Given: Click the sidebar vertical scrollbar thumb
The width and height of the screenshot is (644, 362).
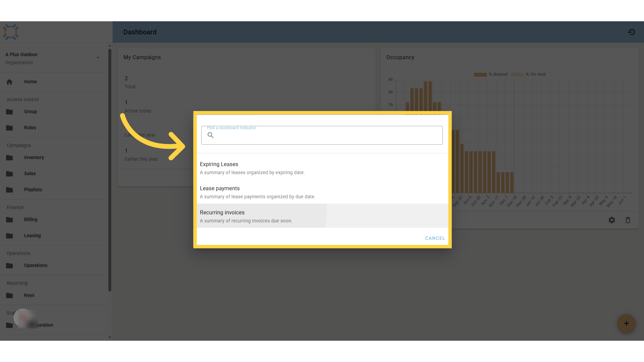Looking at the screenshot, I should pos(110,170).
